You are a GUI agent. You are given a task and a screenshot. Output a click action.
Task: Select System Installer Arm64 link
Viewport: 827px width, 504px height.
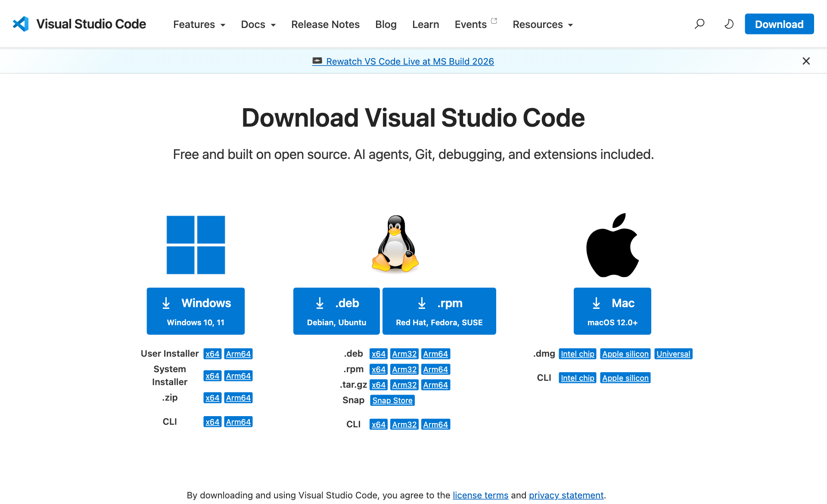pos(238,376)
